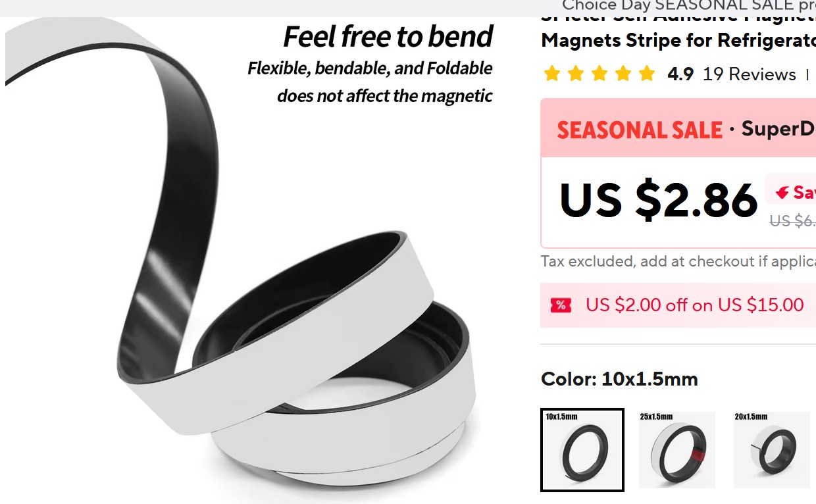Screen dimensions: 816x504
Task: Click the red SEASONAL SALE label
Action: 640,130
